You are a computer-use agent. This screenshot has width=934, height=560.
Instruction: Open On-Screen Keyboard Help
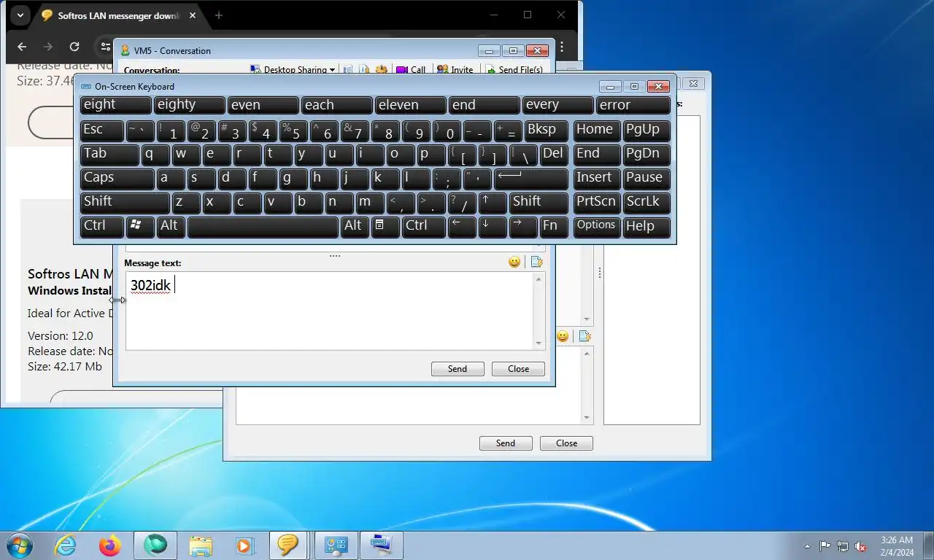647,226
